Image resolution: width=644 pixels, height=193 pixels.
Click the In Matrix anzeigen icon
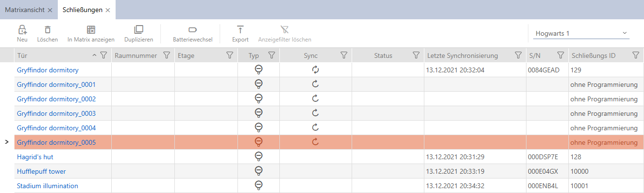[91, 30]
